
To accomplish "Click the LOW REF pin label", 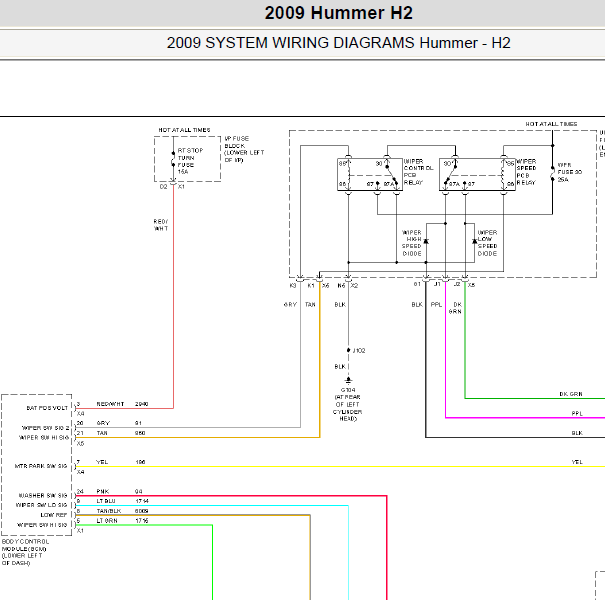I will tap(54, 515).
